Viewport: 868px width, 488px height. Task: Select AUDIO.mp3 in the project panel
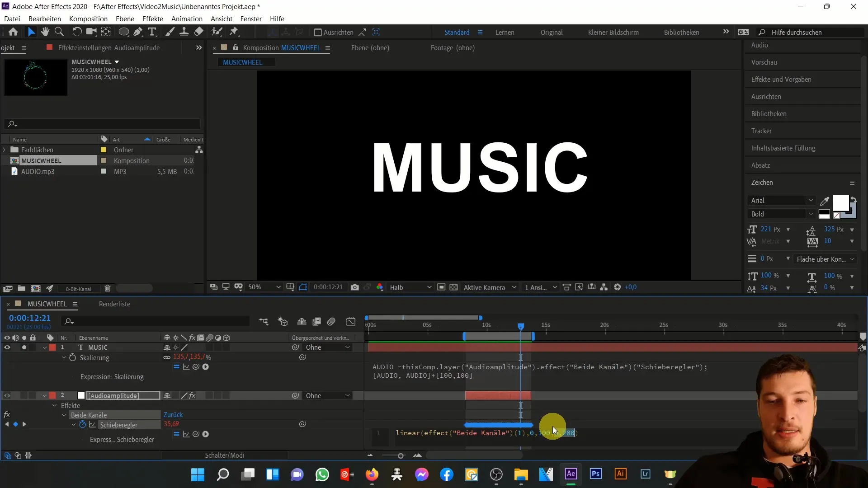pyautogui.click(x=38, y=172)
